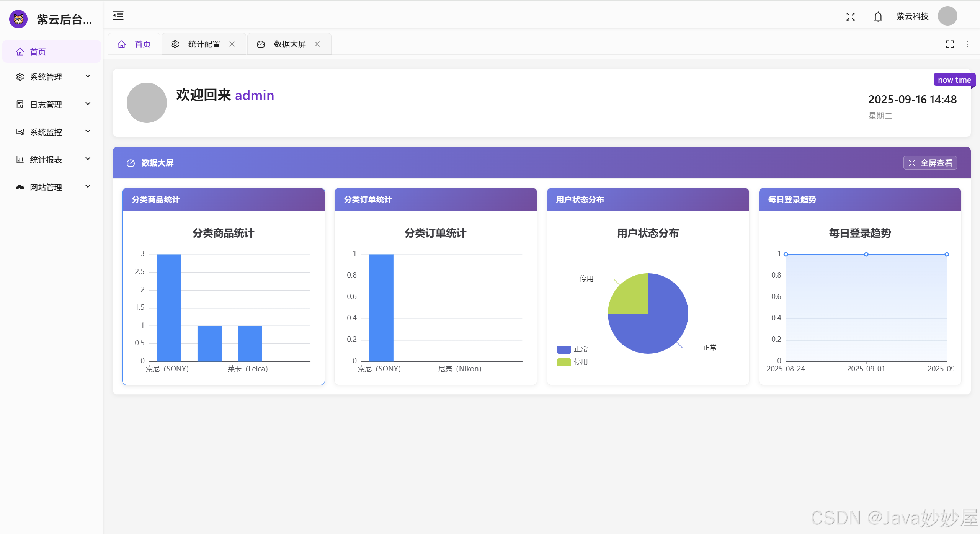Click the 日志管理 document-search icon

point(20,104)
